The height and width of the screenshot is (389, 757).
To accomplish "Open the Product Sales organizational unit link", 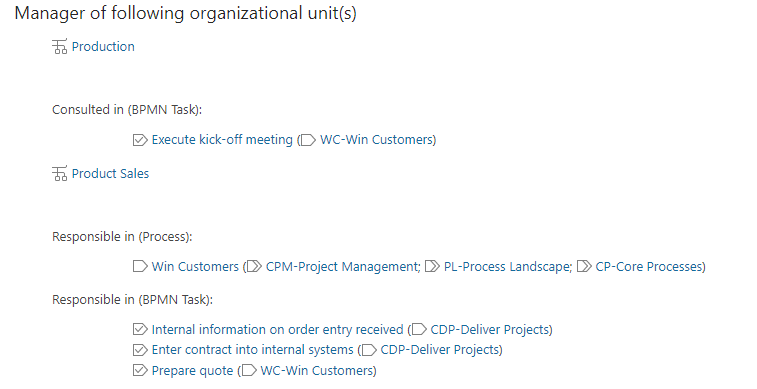I will (111, 174).
